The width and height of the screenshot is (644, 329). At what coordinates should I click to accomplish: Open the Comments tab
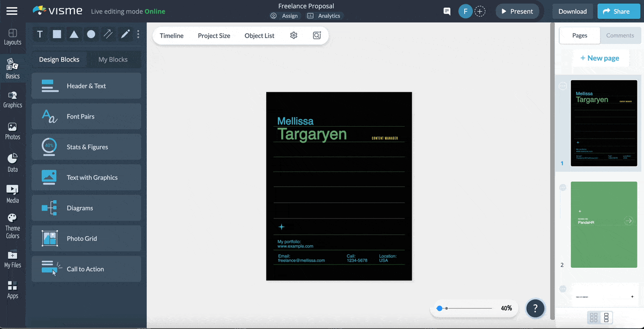[x=620, y=35]
